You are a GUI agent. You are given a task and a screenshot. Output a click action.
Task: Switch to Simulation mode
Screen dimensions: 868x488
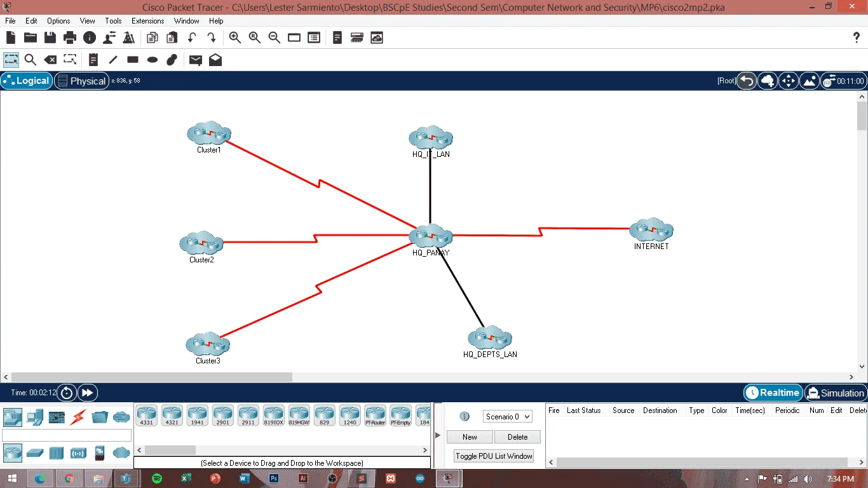(836, 393)
